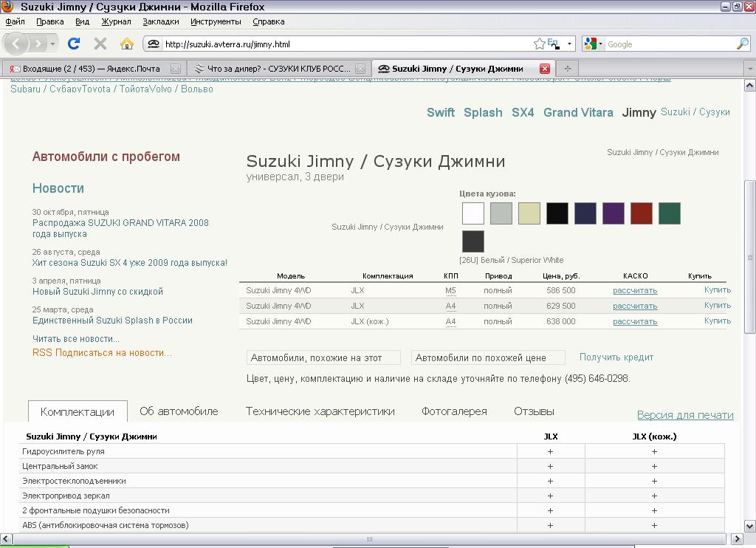756x548 pixels.
Task: Open the SX4 model link
Action: (x=523, y=112)
